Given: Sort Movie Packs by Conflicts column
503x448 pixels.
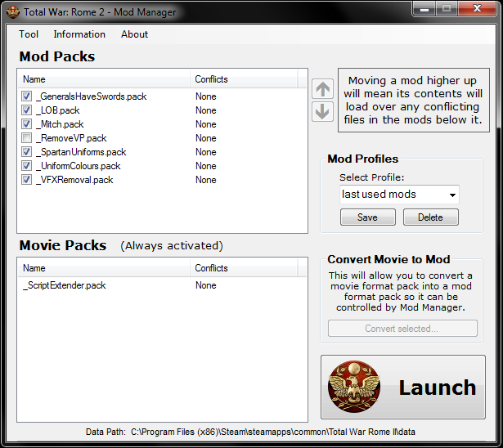Looking at the screenshot, I should click(244, 268).
